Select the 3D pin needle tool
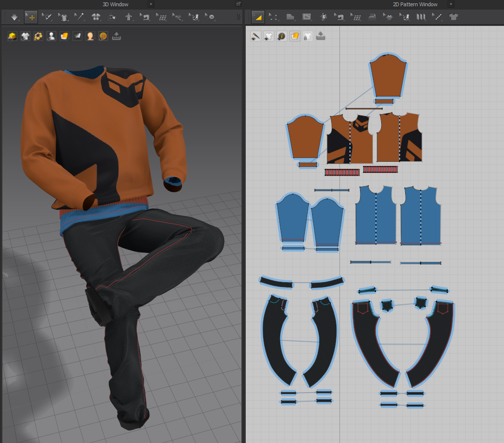Screen dimensions: 504x443 point(80,17)
